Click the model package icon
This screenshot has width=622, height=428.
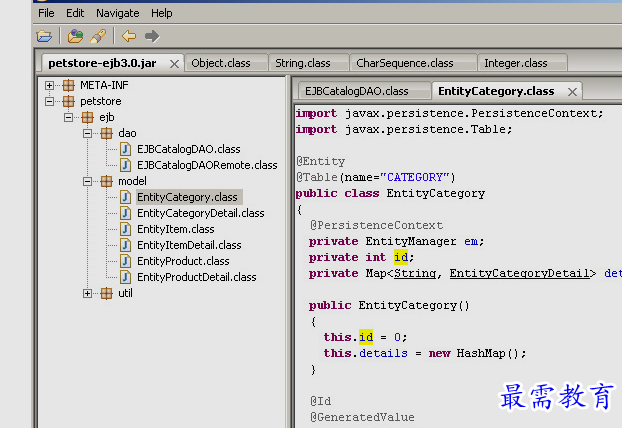pyautogui.click(x=107, y=181)
